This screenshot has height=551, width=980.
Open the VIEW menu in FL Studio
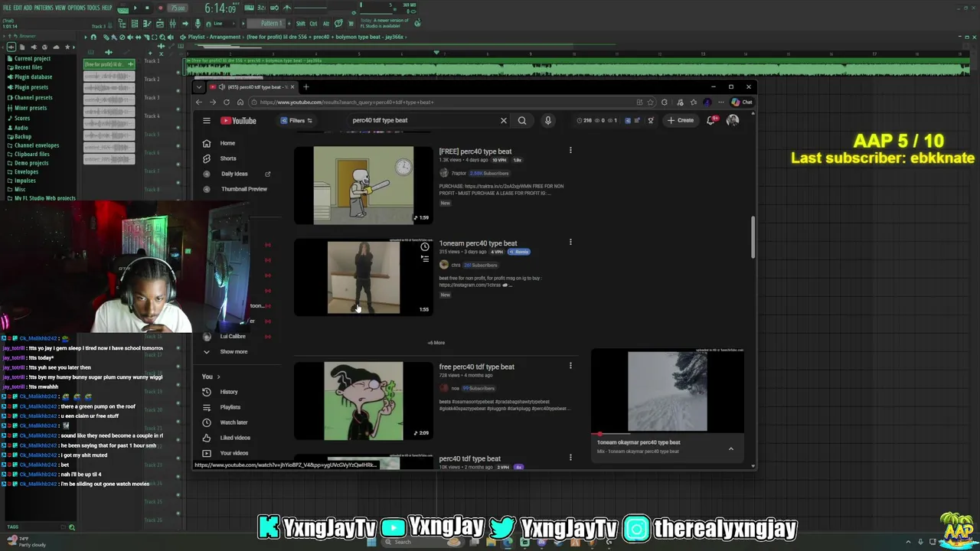(x=60, y=8)
